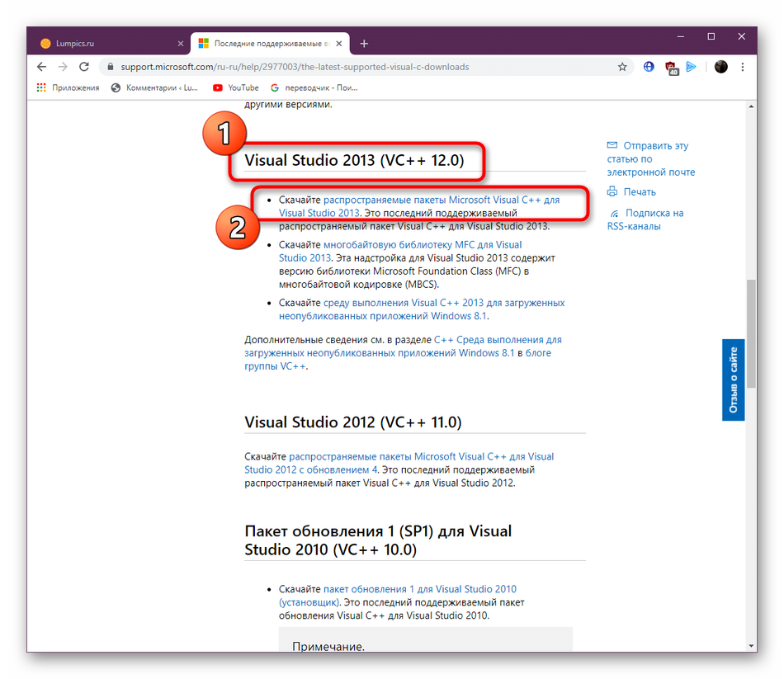Bookmark this page with the star icon
784x679 pixels.
coord(622,67)
